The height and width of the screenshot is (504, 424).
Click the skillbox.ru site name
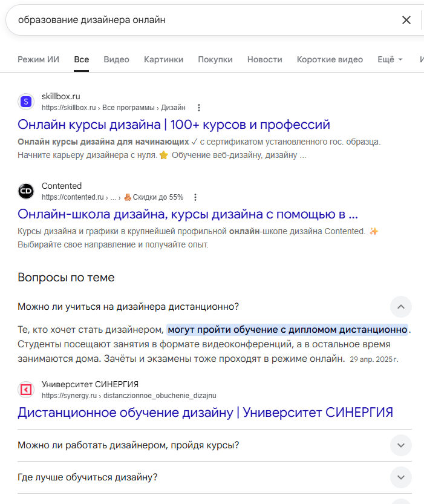pyautogui.click(x=60, y=96)
